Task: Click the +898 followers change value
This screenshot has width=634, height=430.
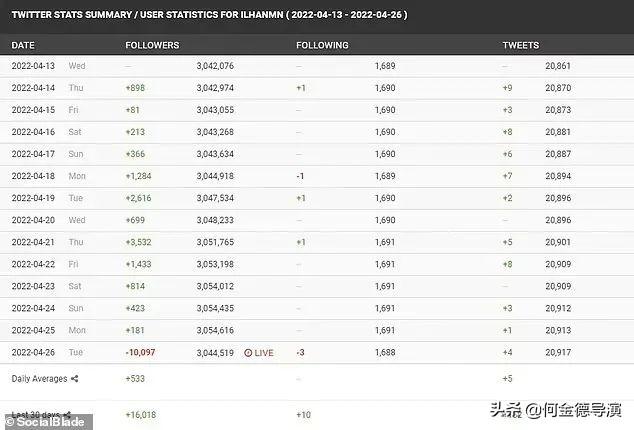Action: pos(135,88)
